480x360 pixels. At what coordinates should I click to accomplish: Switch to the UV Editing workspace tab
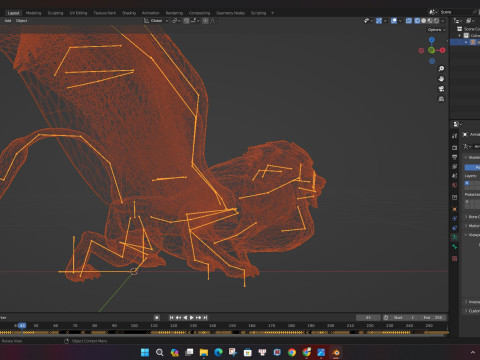pyautogui.click(x=78, y=13)
